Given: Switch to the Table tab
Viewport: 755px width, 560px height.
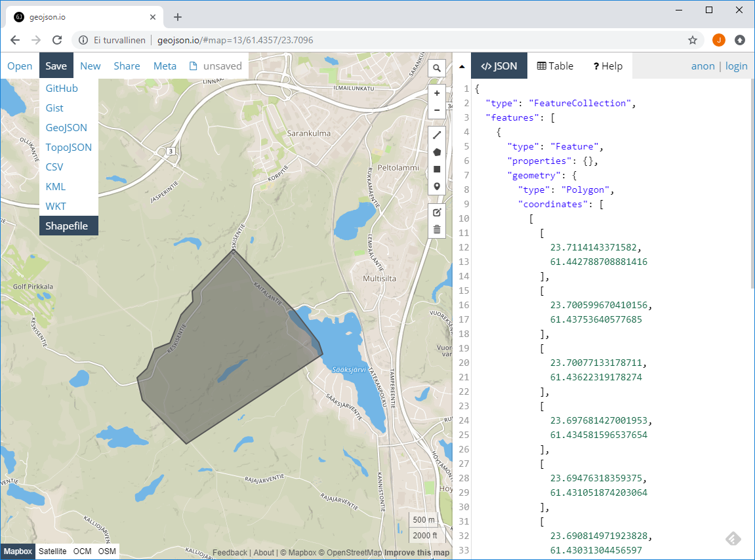Looking at the screenshot, I should coord(555,66).
